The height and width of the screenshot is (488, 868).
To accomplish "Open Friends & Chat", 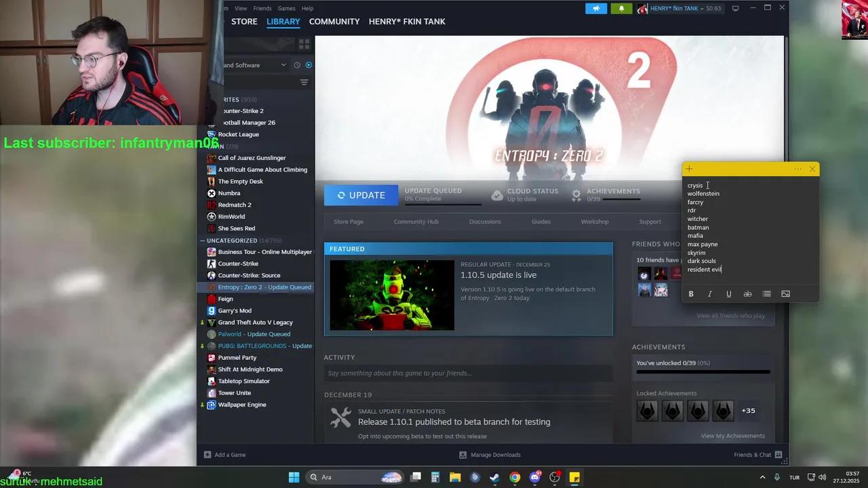I will [x=757, y=455].
